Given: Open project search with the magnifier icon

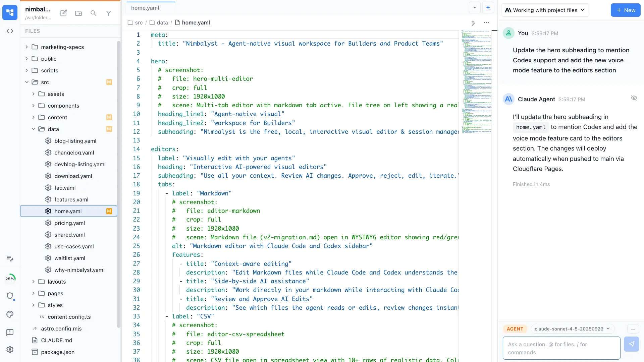Looking at the screenshot, I should (x=93, y=13).
